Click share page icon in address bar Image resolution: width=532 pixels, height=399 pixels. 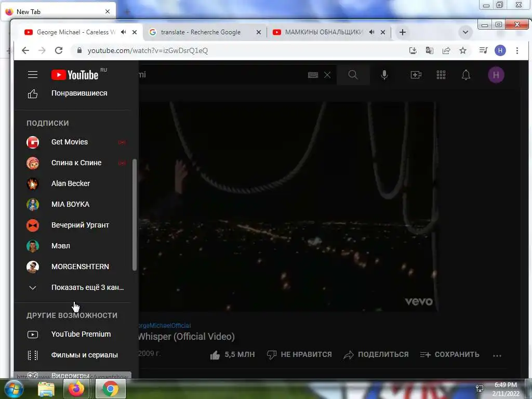click(x=446, y=50)
